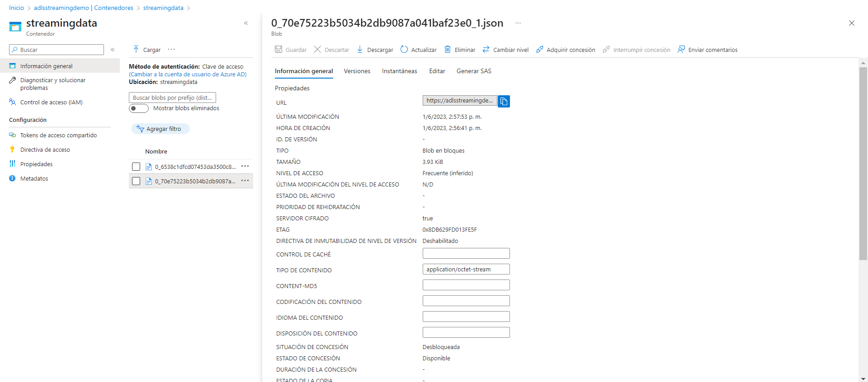The width and height of the screenshot is (868, 382).
Task: Click the Eliminar trash icon
Action: click(x=448, y=50)
